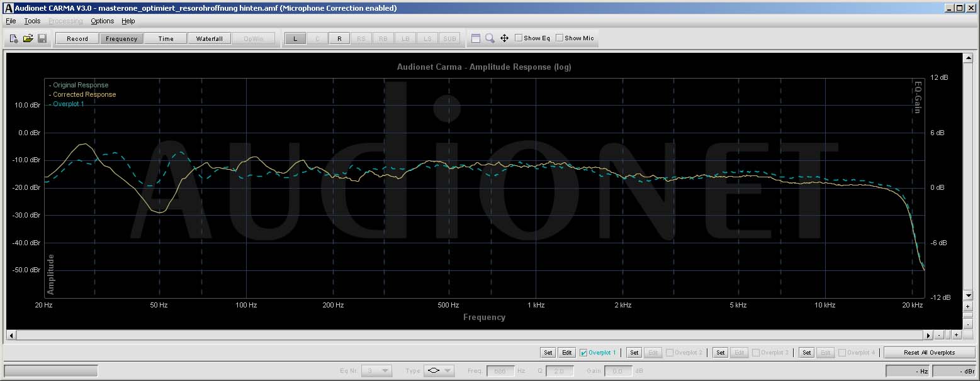Enable the Show Mic checkbox
The height and width of the screenshot is (381, 980).
coord(560,38)
